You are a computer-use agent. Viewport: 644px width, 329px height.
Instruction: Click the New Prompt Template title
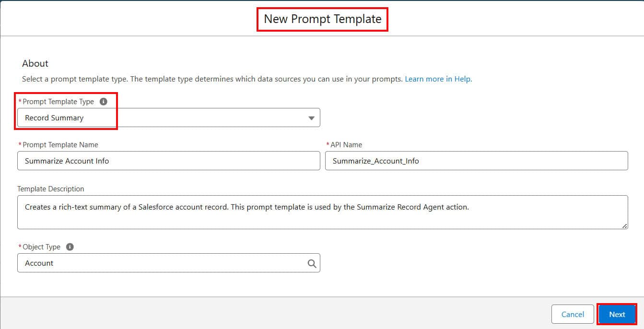pyautogui.click(x=322, y=19)
